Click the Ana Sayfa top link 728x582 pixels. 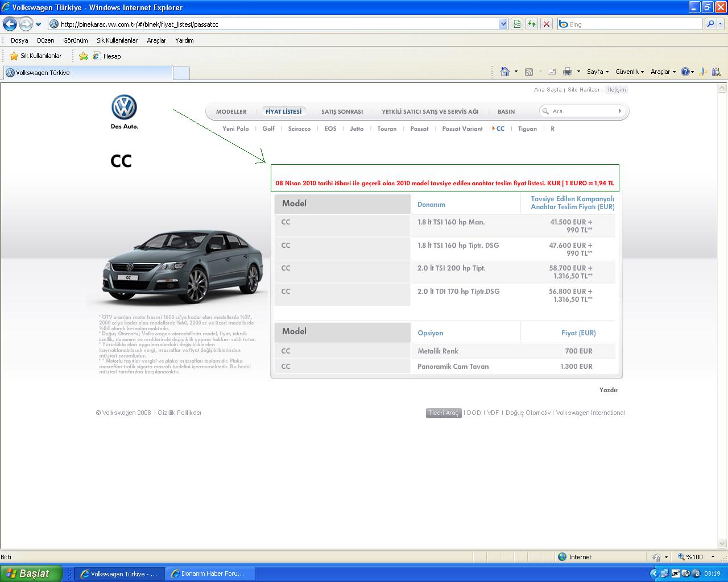(548, 90)
